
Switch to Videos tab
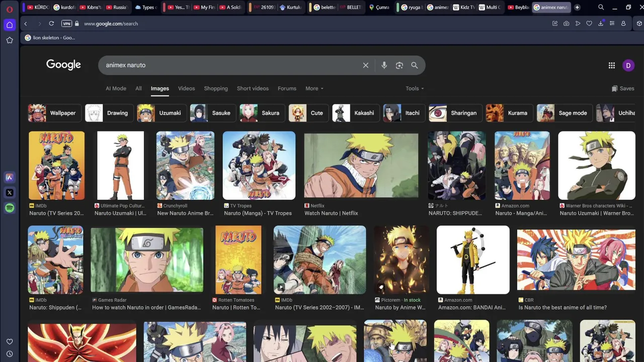(x=186, y=88)
